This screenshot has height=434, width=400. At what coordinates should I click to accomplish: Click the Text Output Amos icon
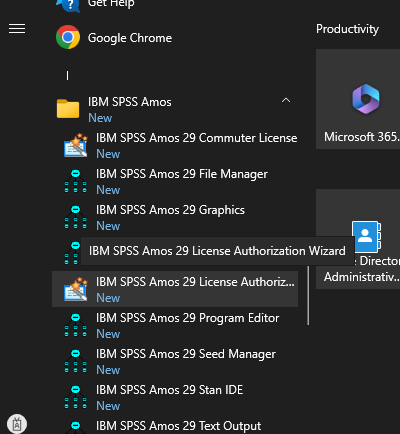[76, 428]
